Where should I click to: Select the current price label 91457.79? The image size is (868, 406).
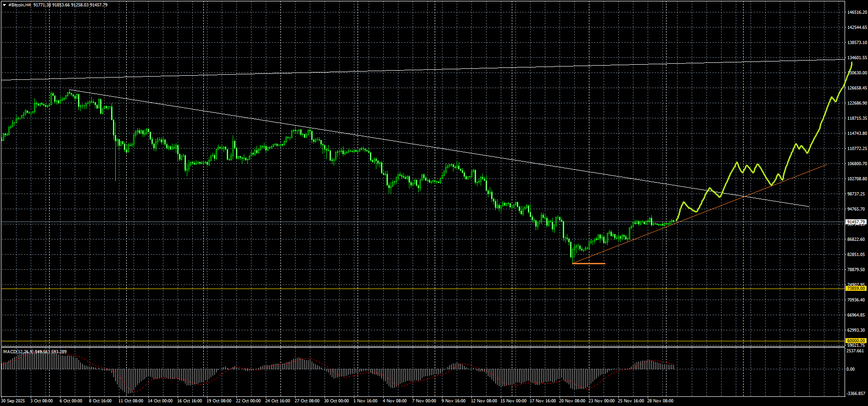click(x=856, y=222)
